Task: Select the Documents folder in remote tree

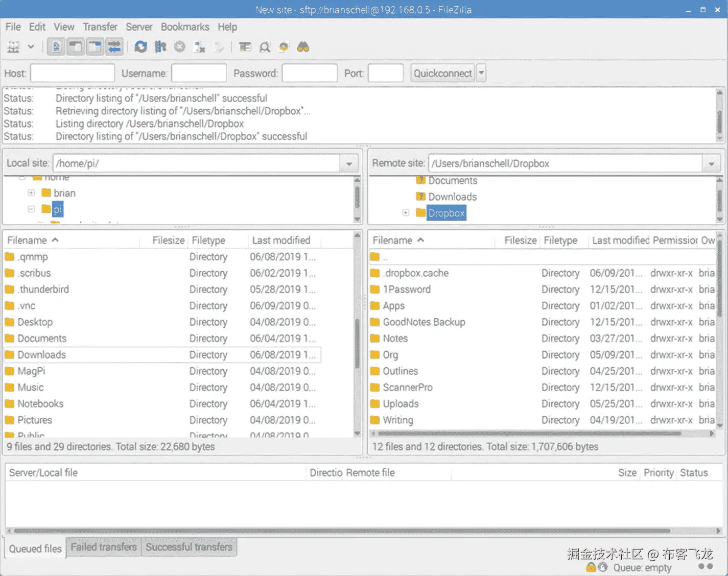Action: tap(453, 181)
